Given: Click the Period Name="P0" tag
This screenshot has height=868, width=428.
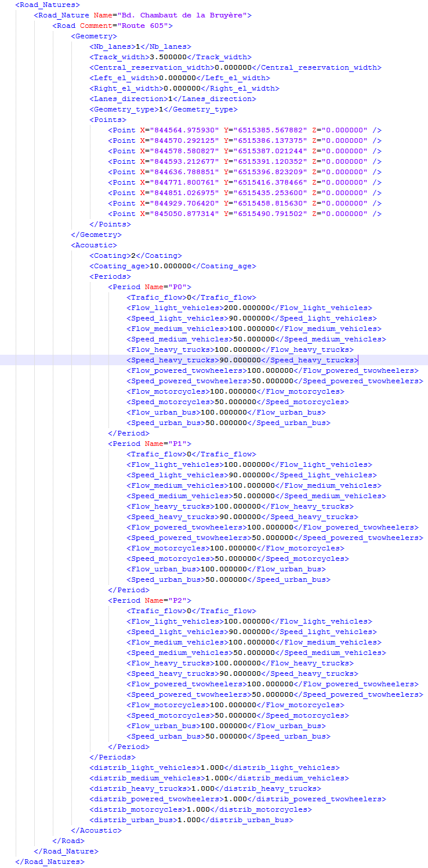Looking at the screenshot, I should 150,287.
